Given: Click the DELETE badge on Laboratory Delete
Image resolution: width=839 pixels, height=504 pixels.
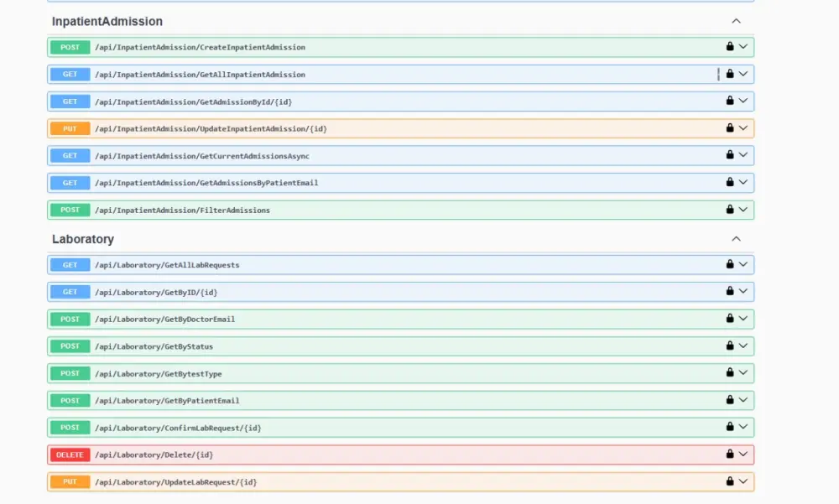Looking at the screenshot, I should (70, 454).
